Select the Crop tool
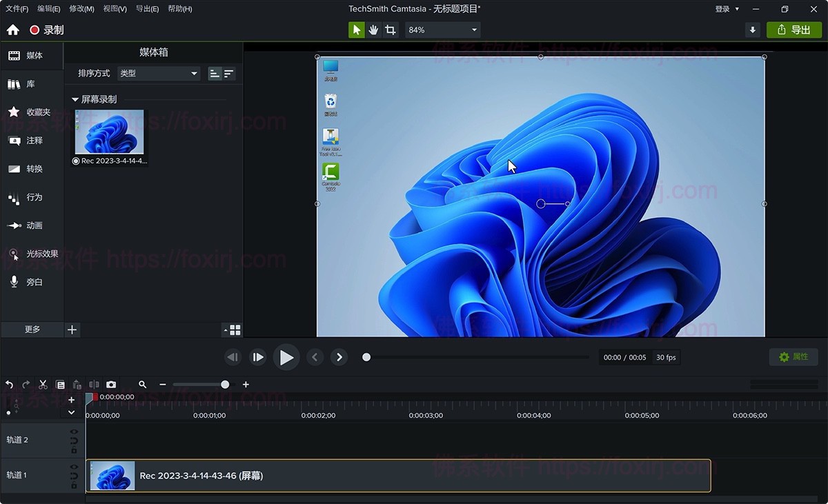 point(391,30)
